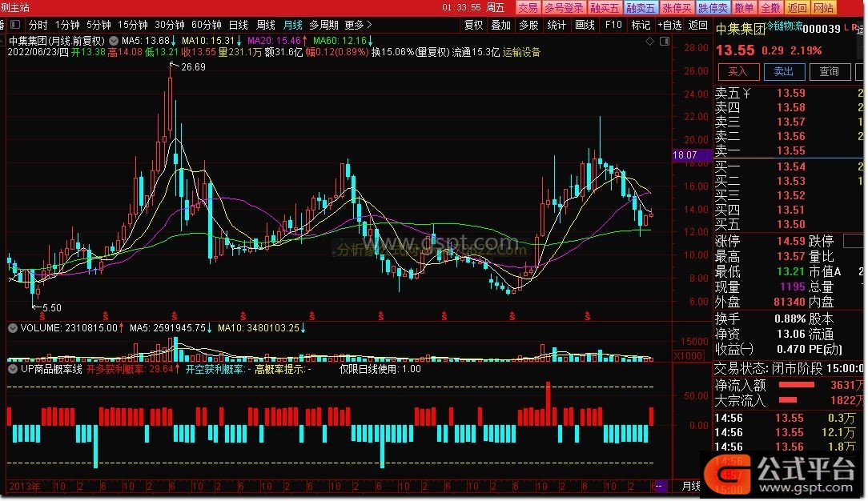
Task: Click the 多号登录 multi-account login button
Action: click(564, 8)
